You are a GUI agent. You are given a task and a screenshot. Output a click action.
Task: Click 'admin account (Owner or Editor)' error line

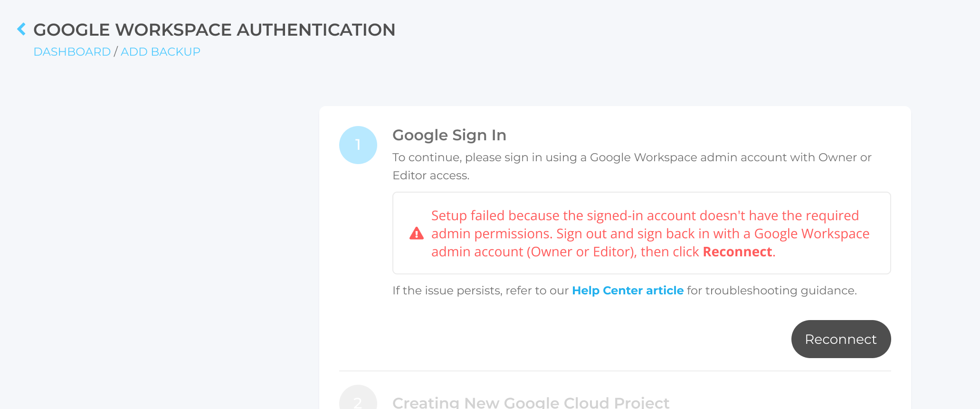[534, 252]
